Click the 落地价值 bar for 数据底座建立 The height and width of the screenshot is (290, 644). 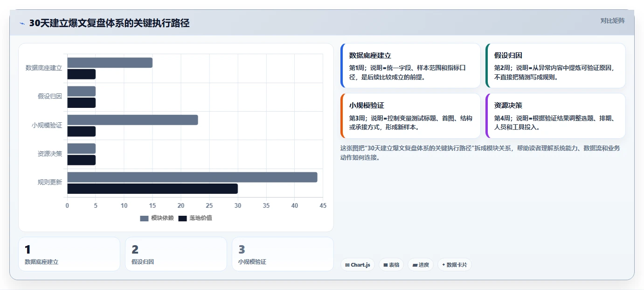[82, 74]
